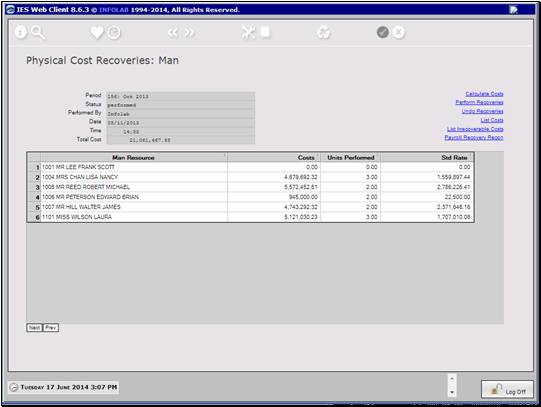The width and height of the screenshot is (541, 407).
Task: Open the List Irrecoverable Costs link
Action: [x=475, y=129]
